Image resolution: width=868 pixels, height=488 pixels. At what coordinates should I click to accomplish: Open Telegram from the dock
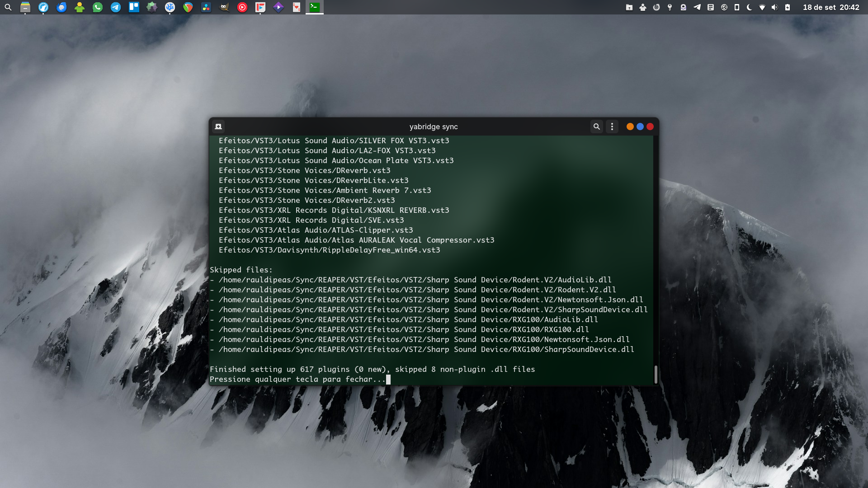point(116,7)
